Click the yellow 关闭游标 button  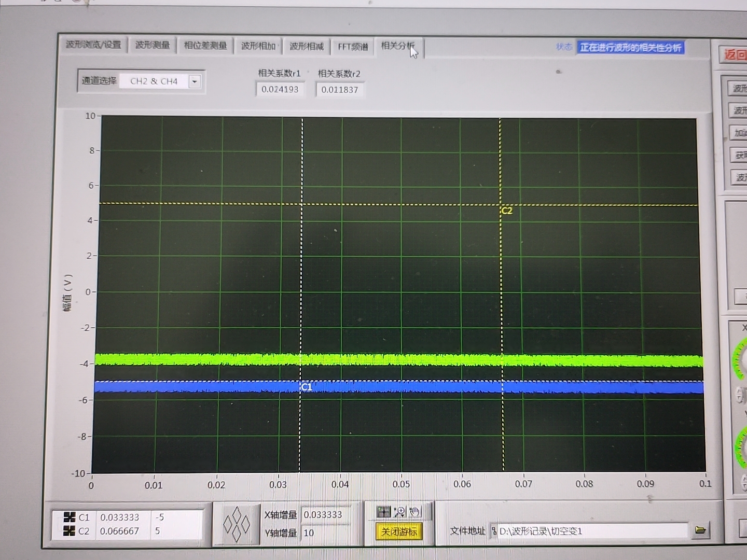(x=399, y=531)
